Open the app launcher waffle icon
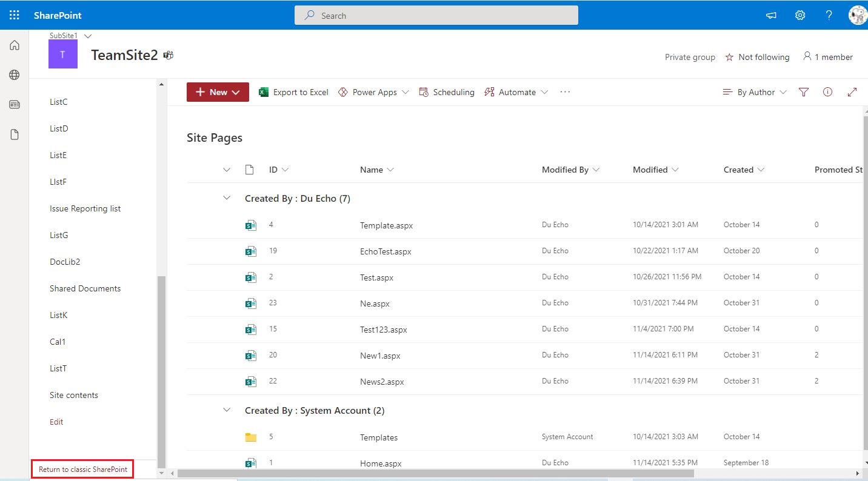Screen dimensions: 868x481 tap(14, 15)
